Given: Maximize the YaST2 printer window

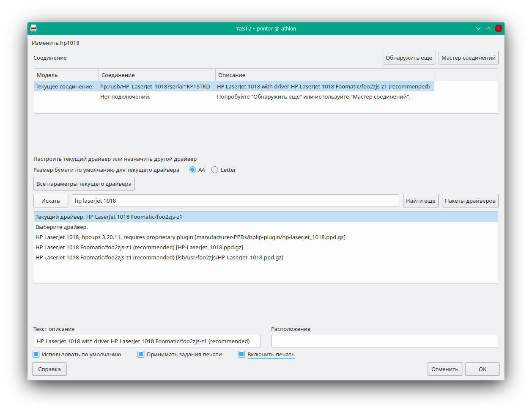Looking at the screenshot, I should (488, 28).
